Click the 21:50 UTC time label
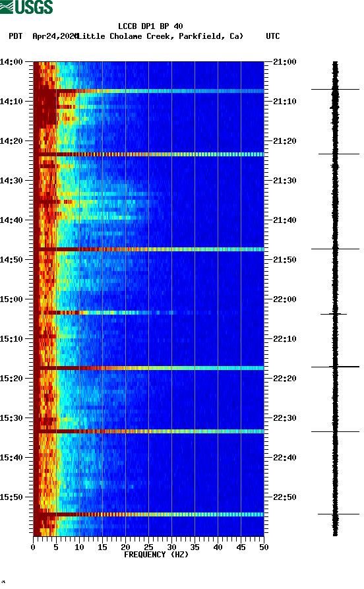 point(285,260)
